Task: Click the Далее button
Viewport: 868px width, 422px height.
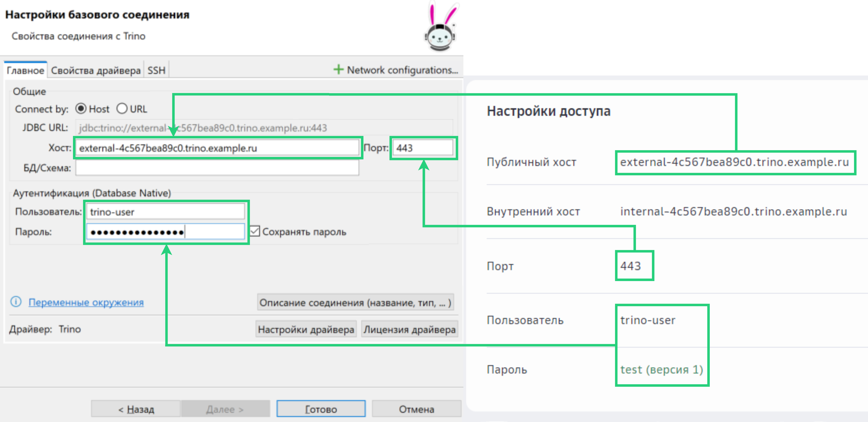Action: [225, 409]
